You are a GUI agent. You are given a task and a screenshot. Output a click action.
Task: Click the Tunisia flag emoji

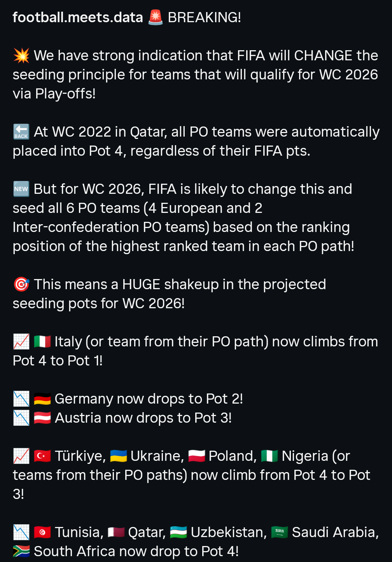click(x=42, y=532)
